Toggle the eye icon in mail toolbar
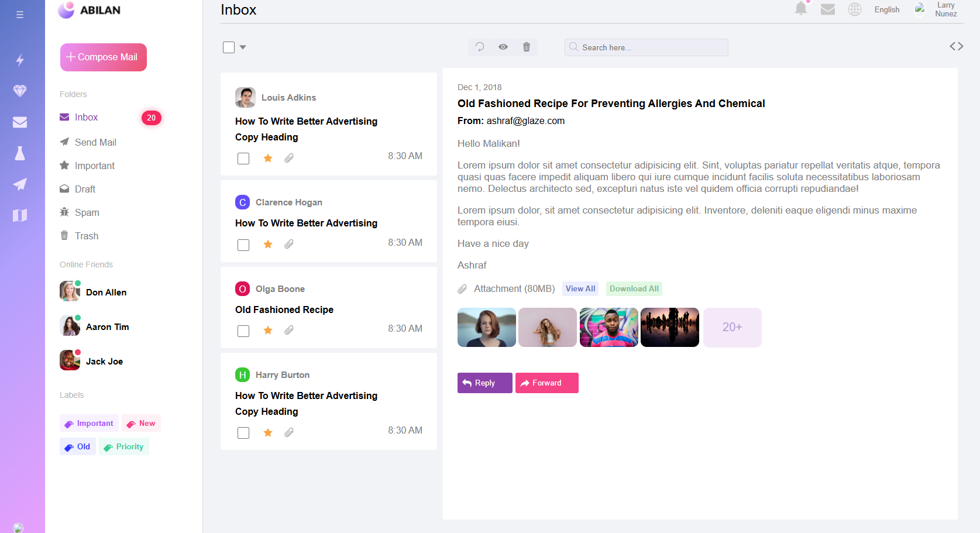980x533 pixels. pyautogui.click(x=503, y=47)
